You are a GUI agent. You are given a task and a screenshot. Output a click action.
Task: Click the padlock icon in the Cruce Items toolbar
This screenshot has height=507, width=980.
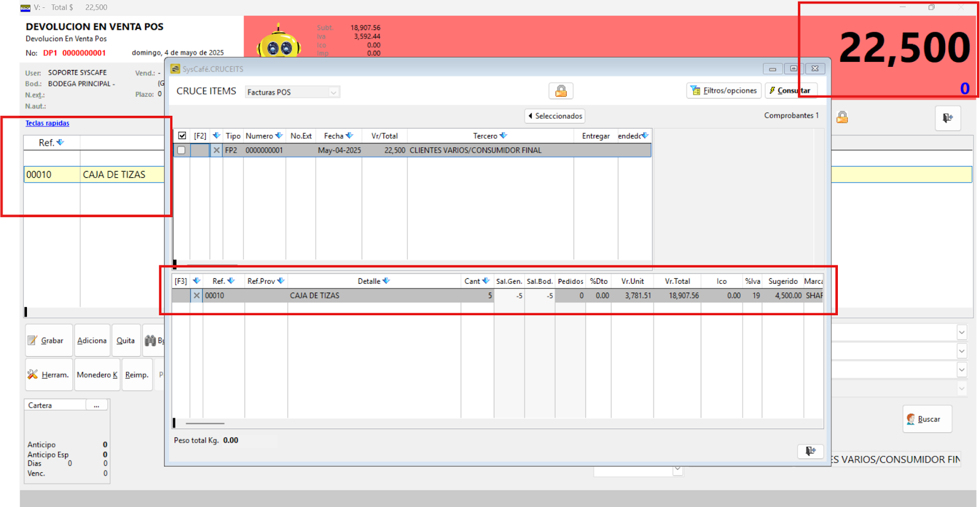(x=560, y=91)
